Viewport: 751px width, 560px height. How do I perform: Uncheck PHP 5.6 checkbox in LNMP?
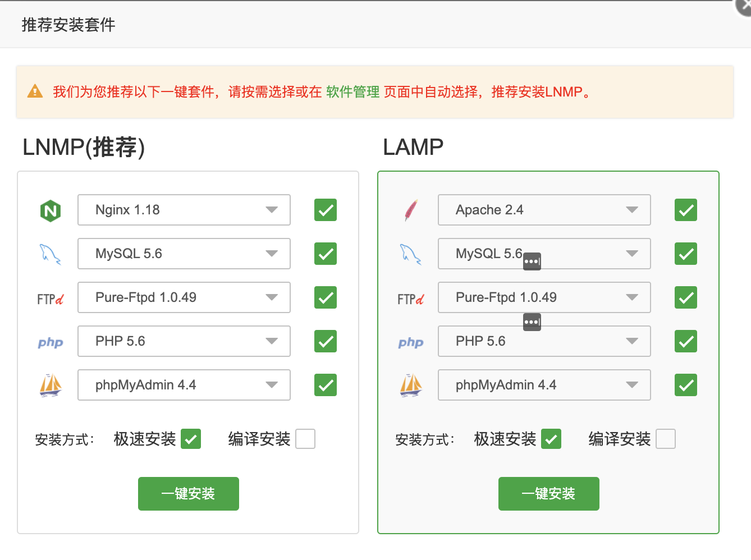(x=326, y=341)
